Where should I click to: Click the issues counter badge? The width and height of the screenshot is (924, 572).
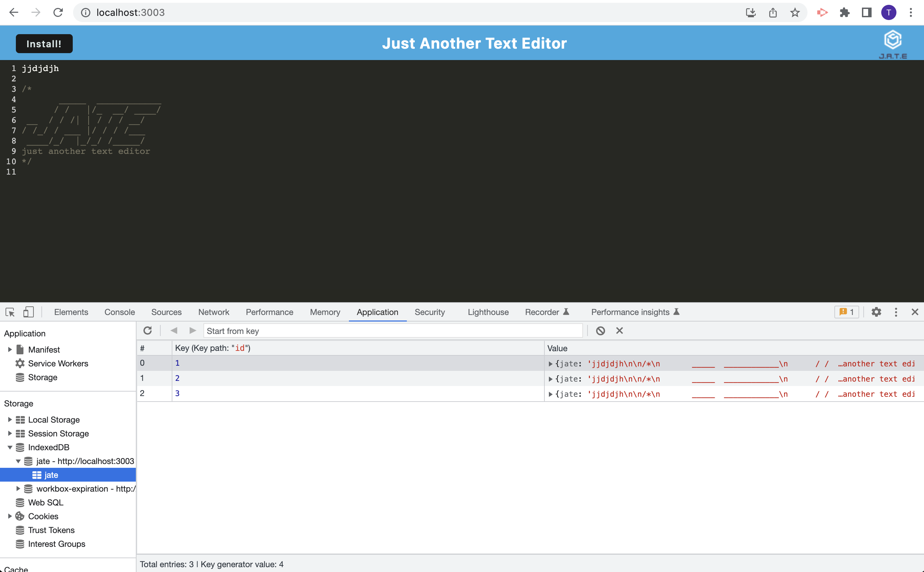(x=846, y=312)
